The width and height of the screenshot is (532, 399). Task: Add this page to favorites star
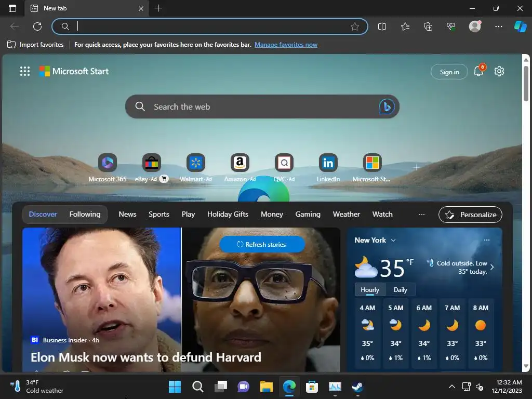point(354,26)
